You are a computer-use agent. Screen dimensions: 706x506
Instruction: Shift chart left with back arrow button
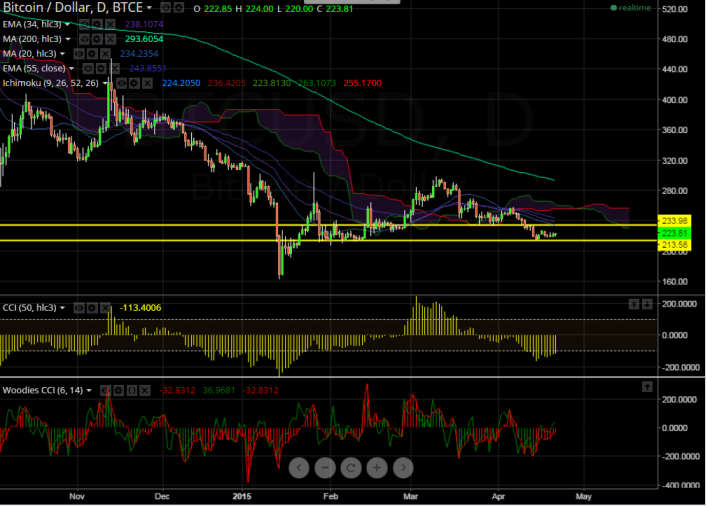[x=299, y=468]
